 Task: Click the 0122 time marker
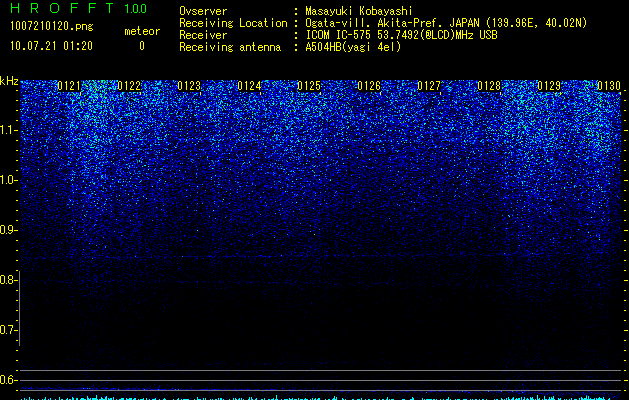pos(129,86)
